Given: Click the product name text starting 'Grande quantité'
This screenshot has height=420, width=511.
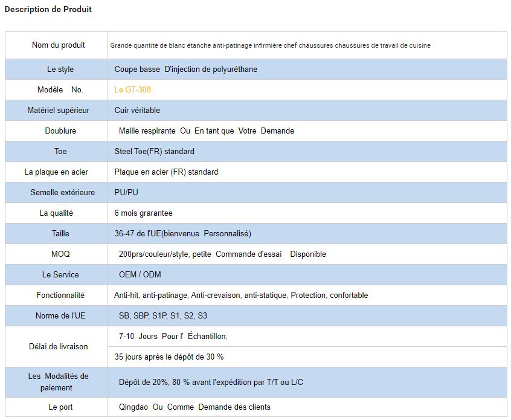Looking at the screenshot, I should click(x=270, y=46).
